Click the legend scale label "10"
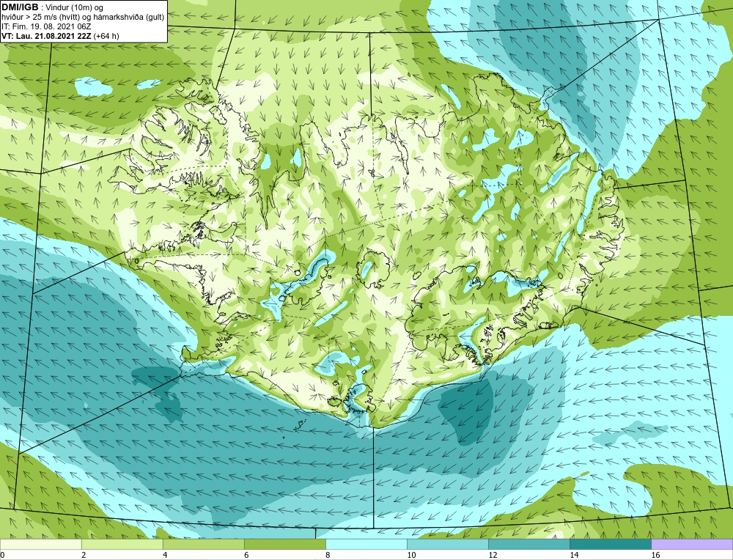This screenshot has height=560, width=733. point(411,555)
